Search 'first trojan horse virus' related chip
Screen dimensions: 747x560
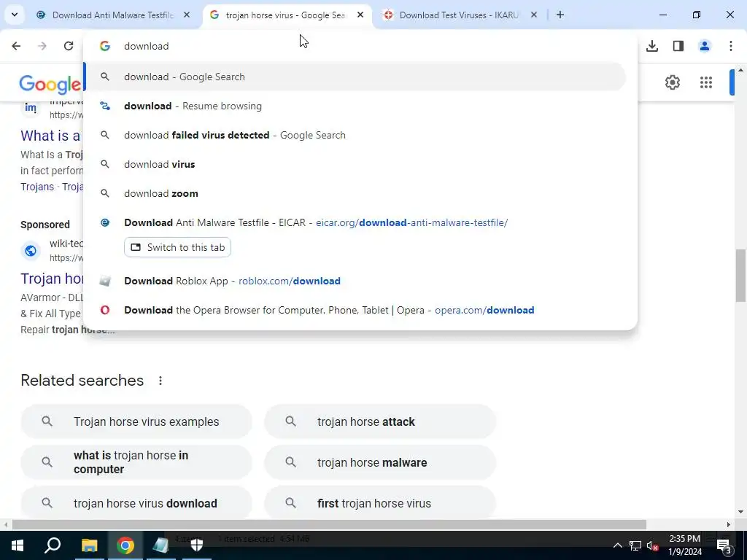tap(380, 503)
